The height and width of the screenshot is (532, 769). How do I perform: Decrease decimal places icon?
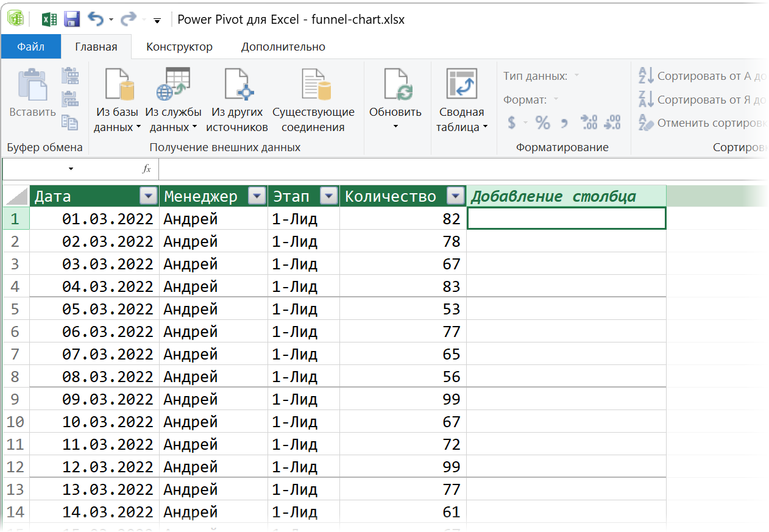(x=612, y=122)
